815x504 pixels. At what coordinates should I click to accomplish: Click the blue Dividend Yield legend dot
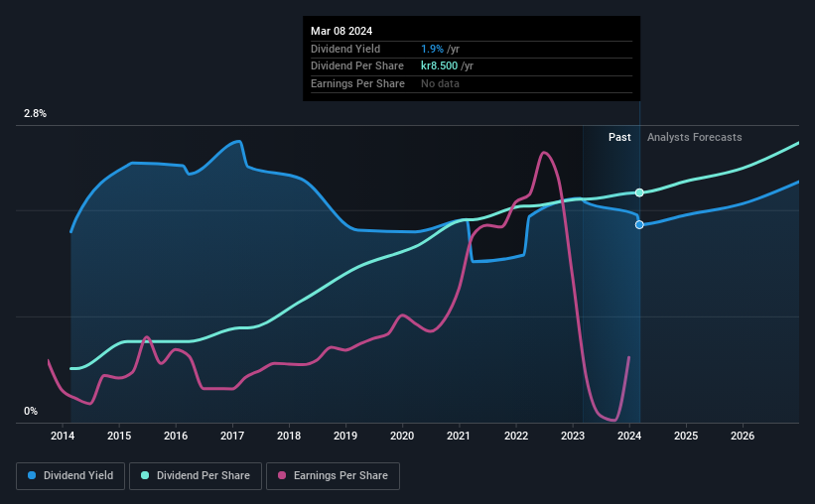coord(32,476)
